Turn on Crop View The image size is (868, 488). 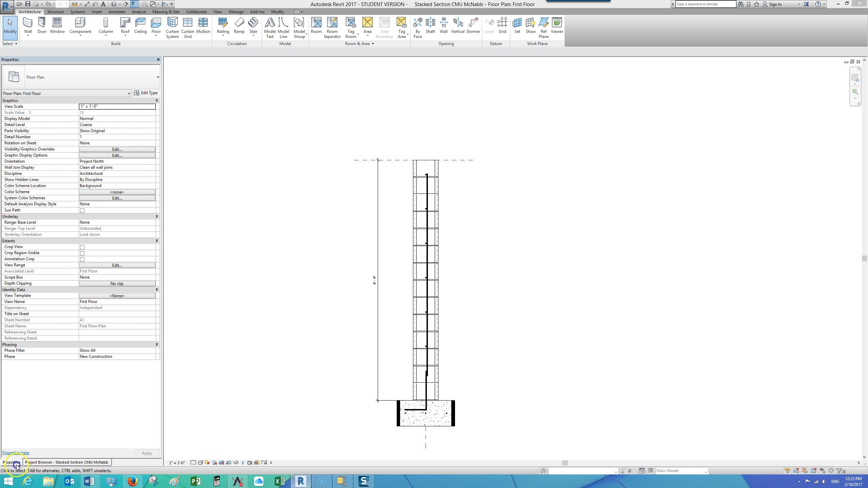pos(82,247)
